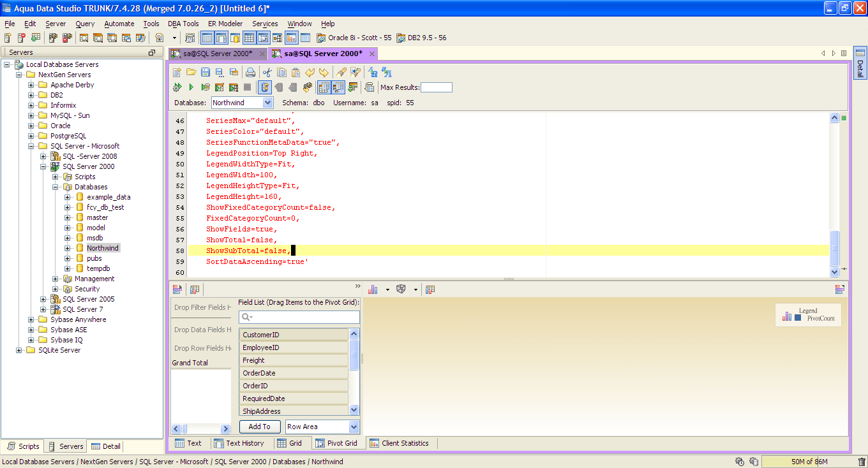This screenshot has width=868, height=468.
Task: Select the Scripts tab at bottom left
Action: click(x=22, y=446)
